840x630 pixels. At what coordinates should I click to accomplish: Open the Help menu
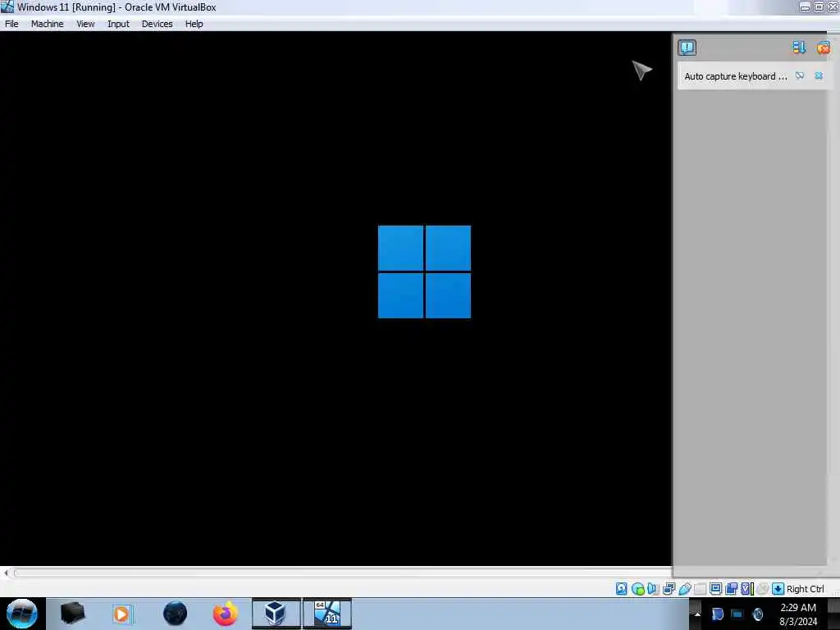pos(194,24)
